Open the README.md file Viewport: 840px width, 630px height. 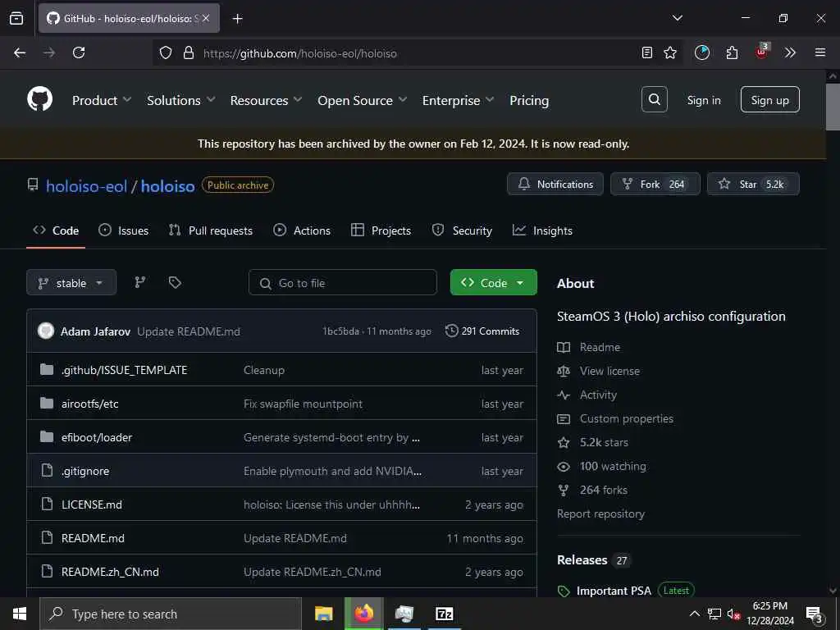[93, 538]
